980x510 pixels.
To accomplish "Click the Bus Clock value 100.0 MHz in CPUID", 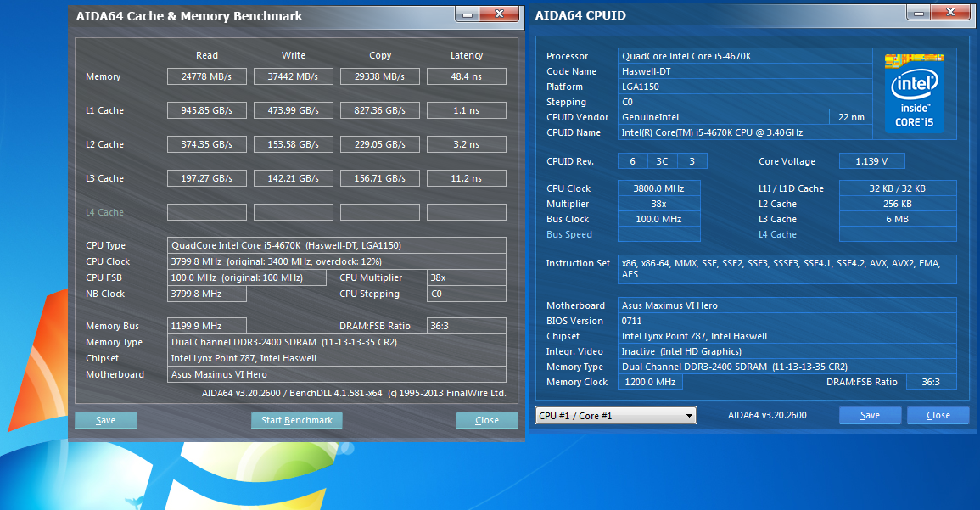I will [x=658, y=219].
